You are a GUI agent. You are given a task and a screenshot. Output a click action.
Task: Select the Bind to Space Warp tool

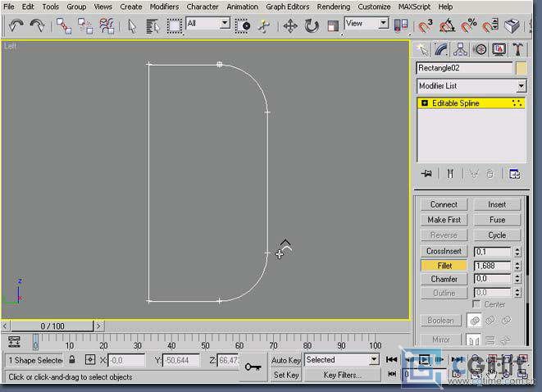pos(107,26)
